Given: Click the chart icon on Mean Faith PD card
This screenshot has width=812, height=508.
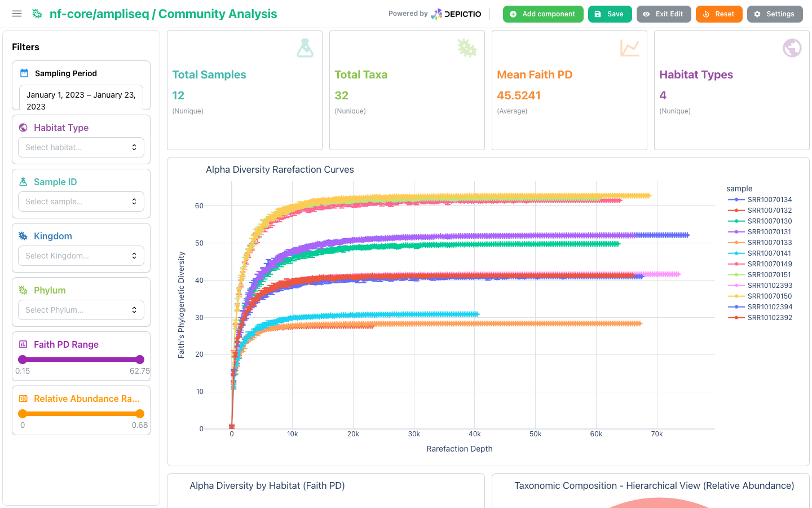Looking at the screenshot, I should [x=630, y=48].
